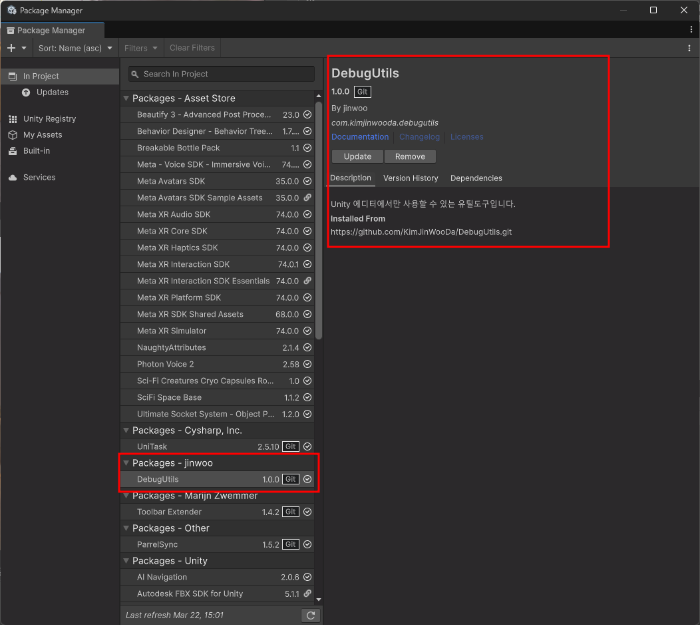The image size is (700, 625).
Task: Open DebugUtils Licenses link
Action: [467, 137]
